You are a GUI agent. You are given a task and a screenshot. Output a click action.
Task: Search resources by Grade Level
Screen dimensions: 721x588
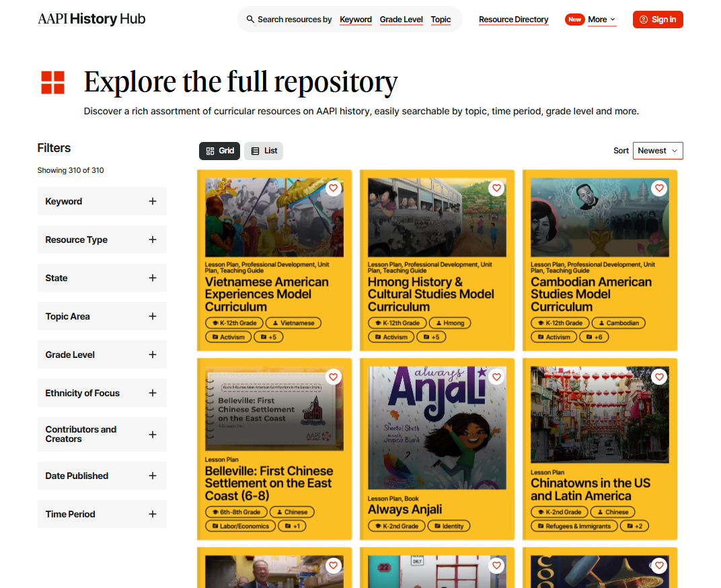point(401,20)
